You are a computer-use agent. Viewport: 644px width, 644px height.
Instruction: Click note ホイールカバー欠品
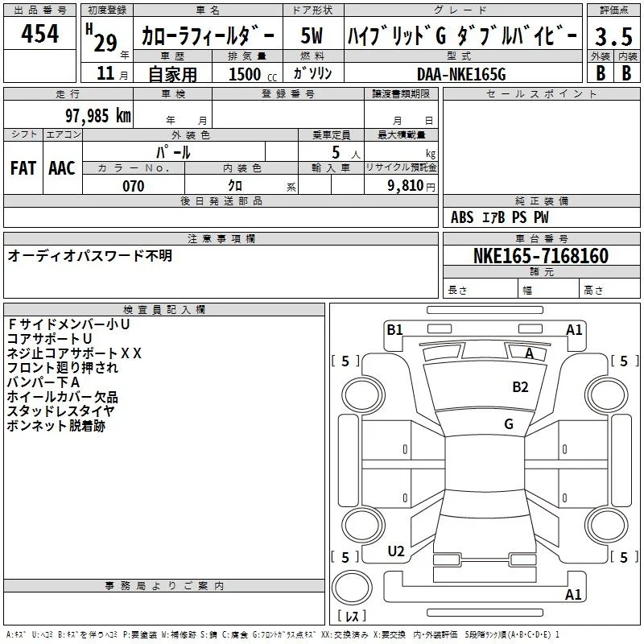(x=63, y=397)
